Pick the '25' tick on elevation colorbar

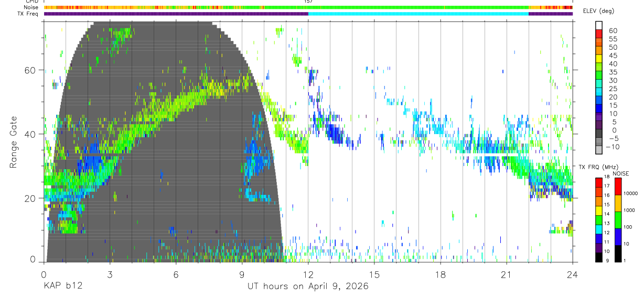tap(612, 89)
